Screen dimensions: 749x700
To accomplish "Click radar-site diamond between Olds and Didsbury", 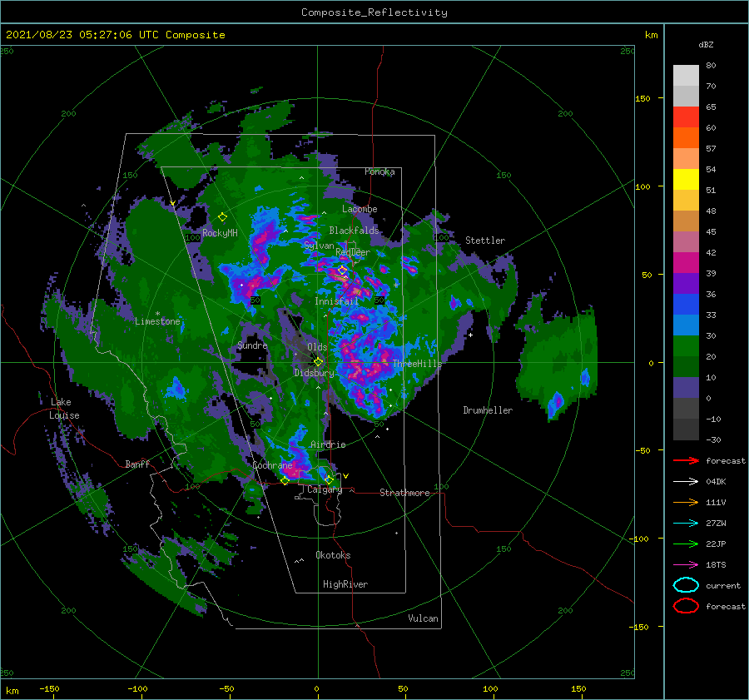I will 318,362.
